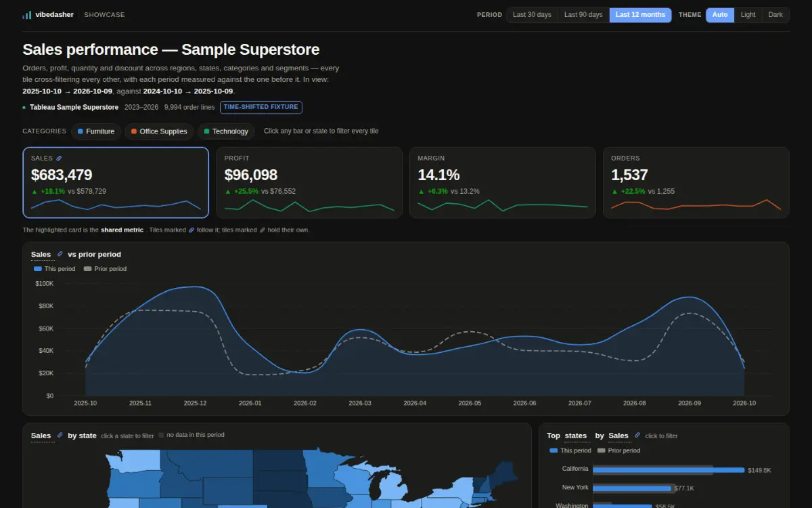Toggle 'This period' legend in Top states
The height and width of the screenshot is (508, 812).
tap(570, 450)
